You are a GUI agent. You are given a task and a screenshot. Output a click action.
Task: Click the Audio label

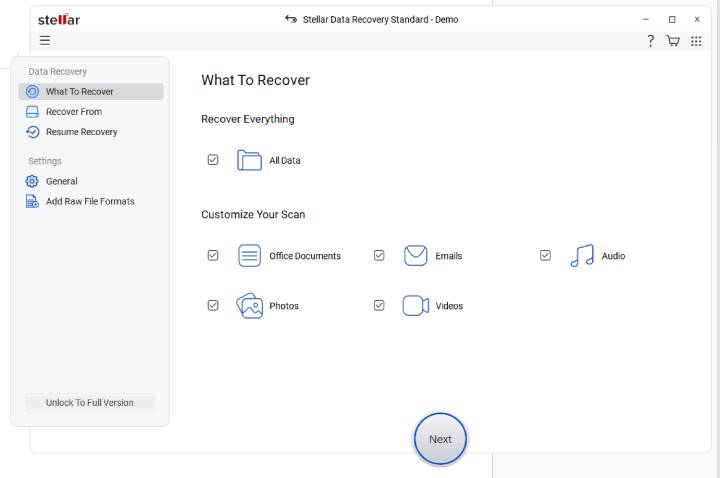coord(613,256)
